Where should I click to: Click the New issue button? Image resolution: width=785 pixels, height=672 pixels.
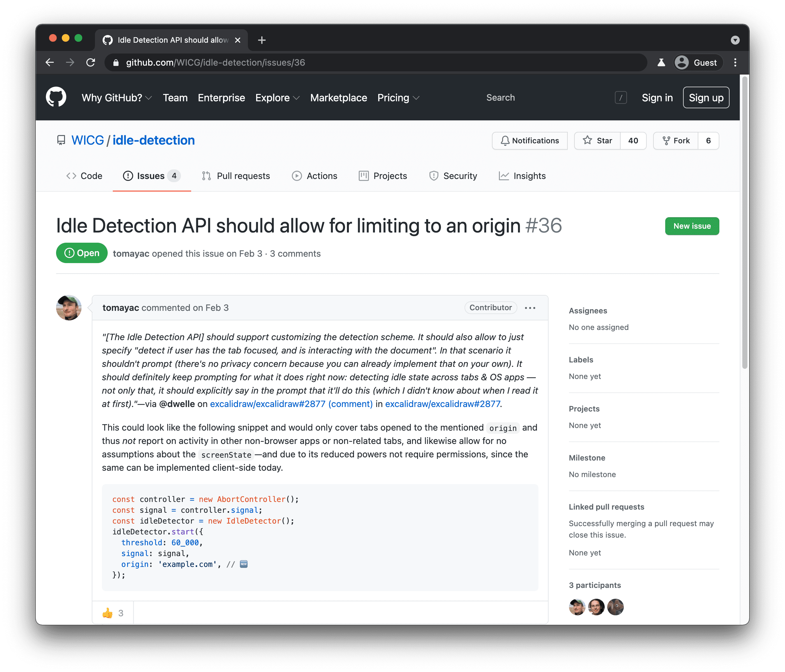pyautogui.click(x=692, y=226)
